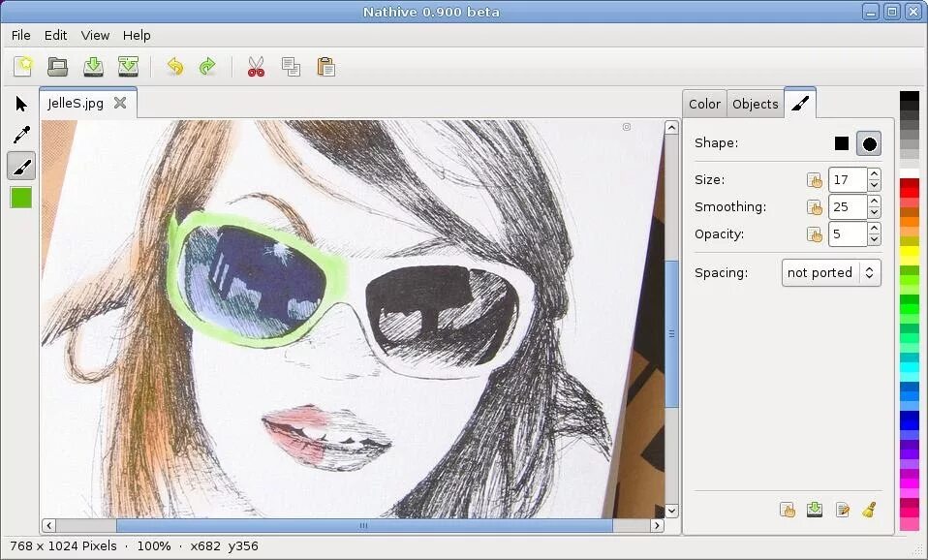Open a file with the folder icon
The height and width of the screenshot is (560, 928).
[57, 67]
